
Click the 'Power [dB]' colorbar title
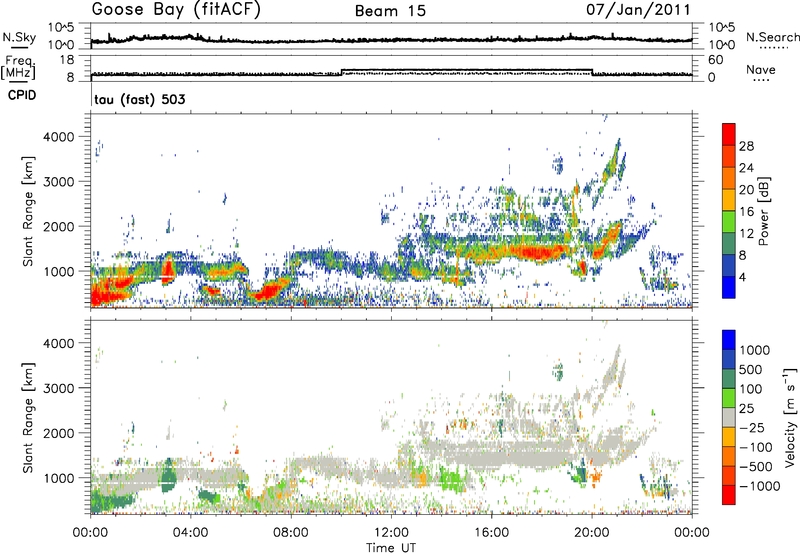[x=764, y=211]
